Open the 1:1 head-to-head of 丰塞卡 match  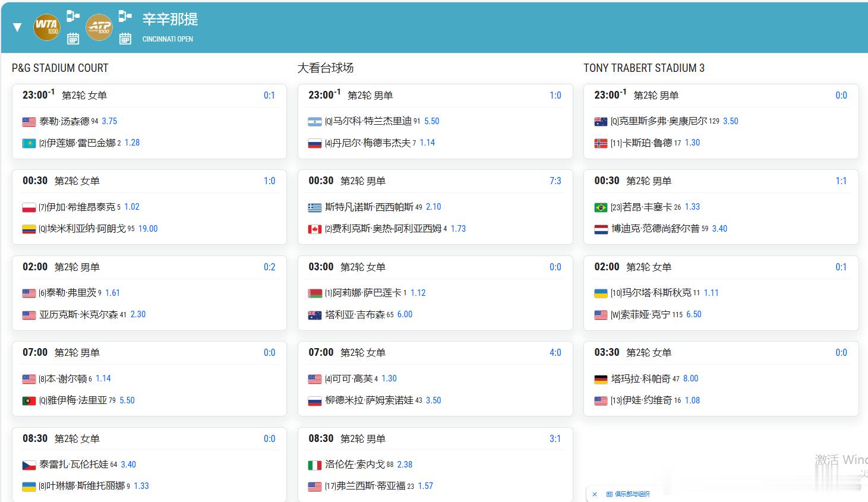coord(841,181)
